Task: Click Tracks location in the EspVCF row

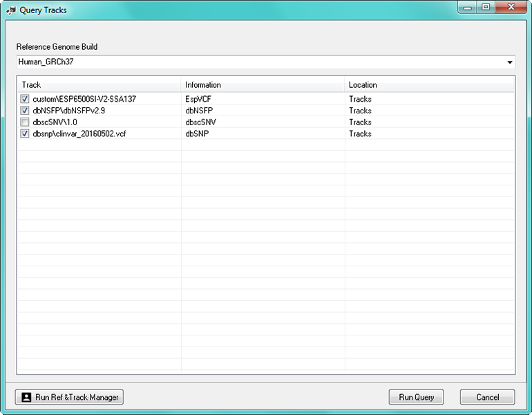Action: 361,99
